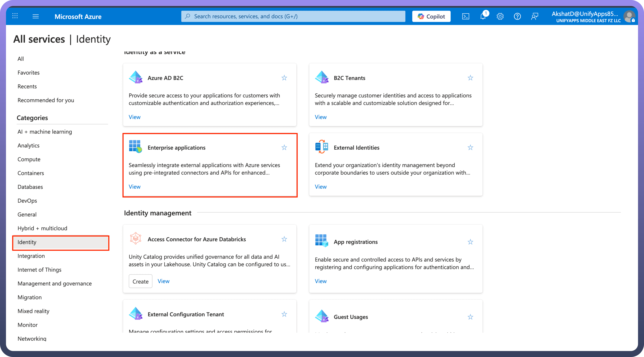Open the notifications bell
644x357 pixels.
pyautogui.click(x=483, y=16)
